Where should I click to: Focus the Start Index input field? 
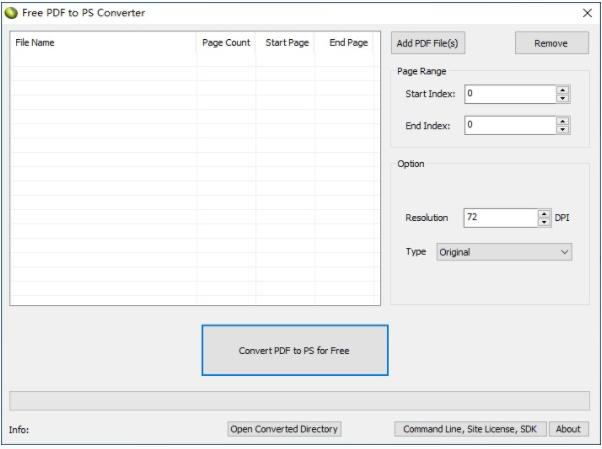coord(508,94)
